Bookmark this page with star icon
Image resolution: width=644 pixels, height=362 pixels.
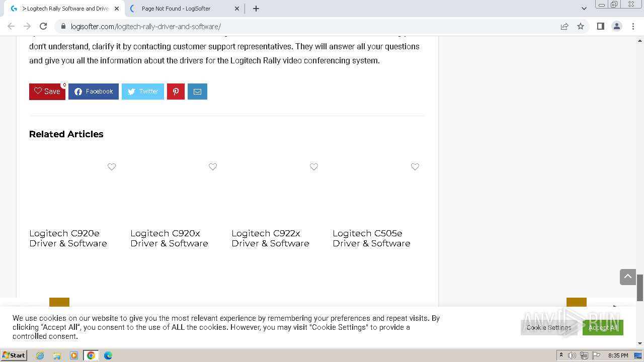coord(581,26)
